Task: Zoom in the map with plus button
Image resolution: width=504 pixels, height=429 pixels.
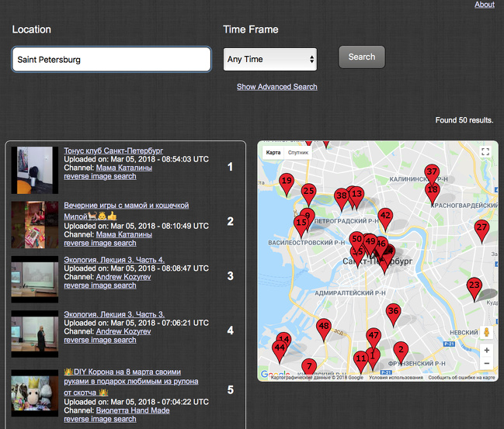Action: click(486, 350)
